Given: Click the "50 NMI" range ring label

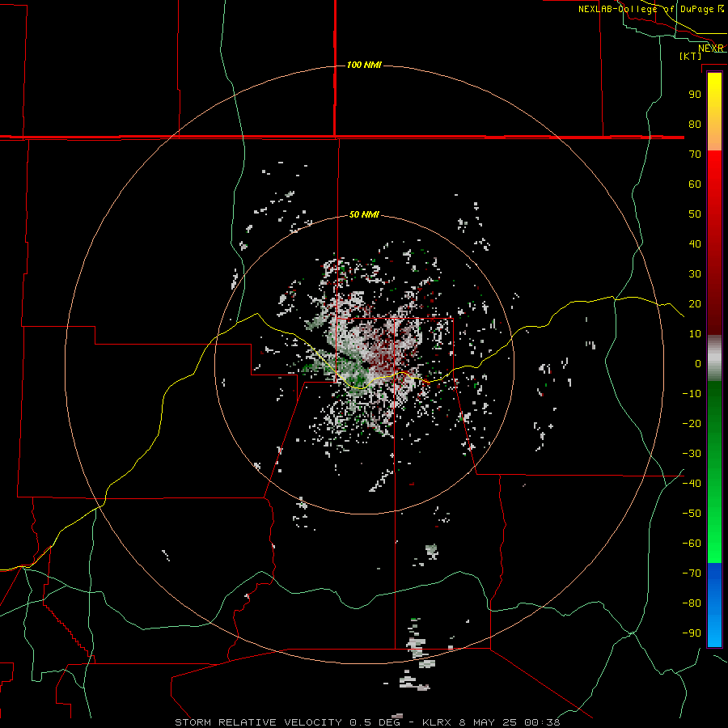Looking at the screenshot, I should coord(364,214).
